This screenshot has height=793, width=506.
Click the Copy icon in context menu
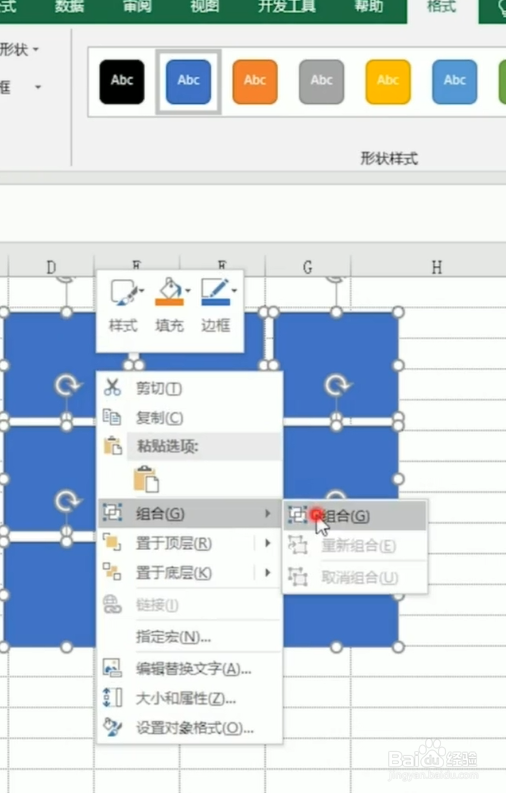[112, 417]
